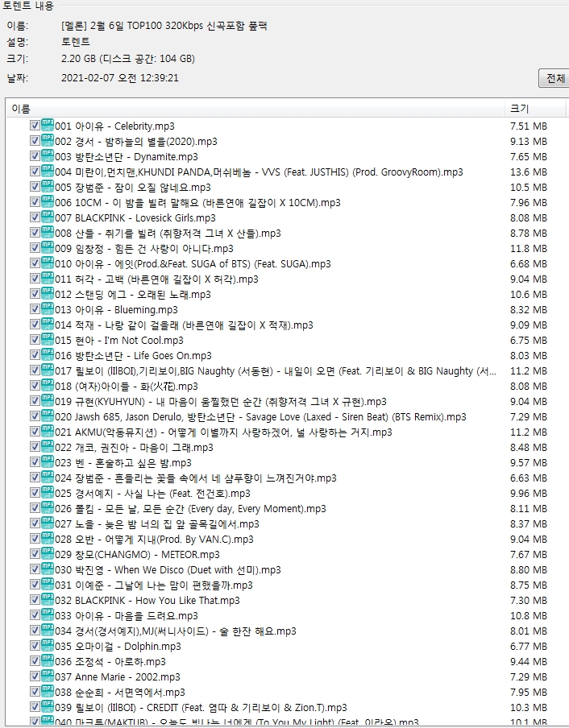Click the size value 2.20 GB (디스크 공간: 104 GB)
The image size is (569, 728).
[127, 59]
